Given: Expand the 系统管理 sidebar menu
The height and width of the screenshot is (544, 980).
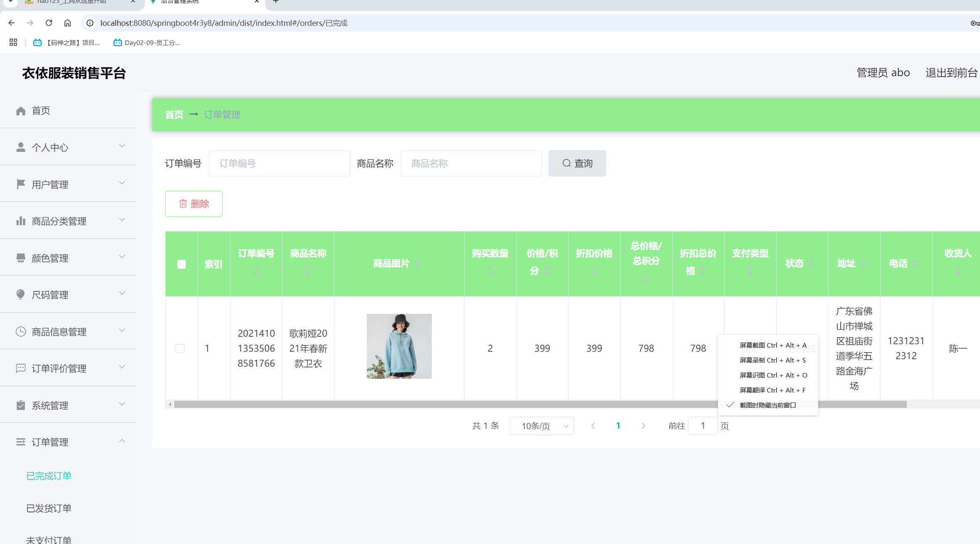Looking at the screenshot, I should click(69, 405).
